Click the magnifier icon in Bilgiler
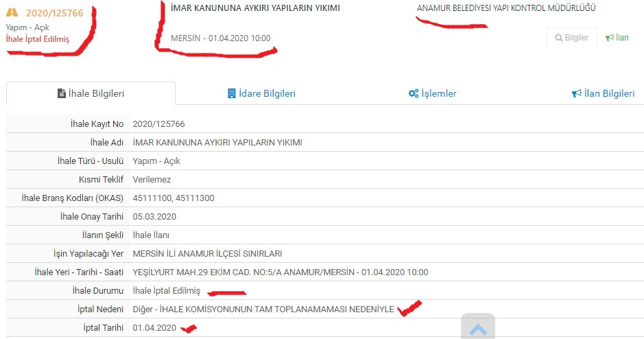The image size is (644, 339). click(558, 38)
